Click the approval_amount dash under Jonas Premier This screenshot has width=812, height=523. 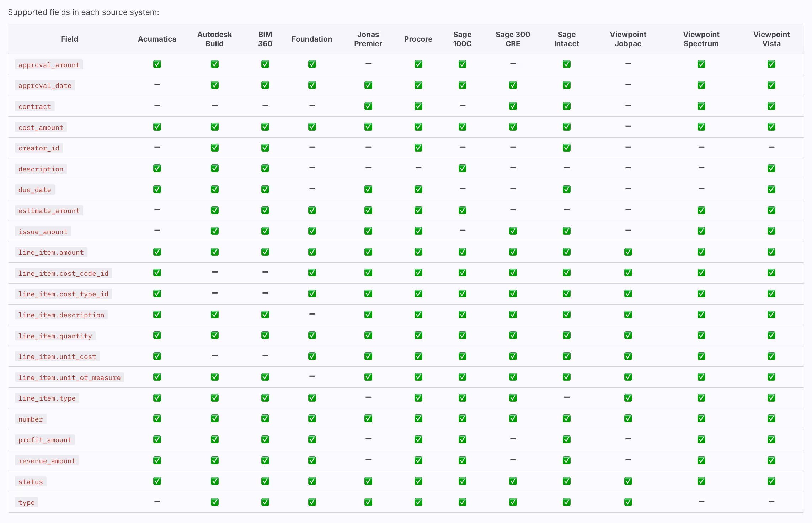[368, 63]
